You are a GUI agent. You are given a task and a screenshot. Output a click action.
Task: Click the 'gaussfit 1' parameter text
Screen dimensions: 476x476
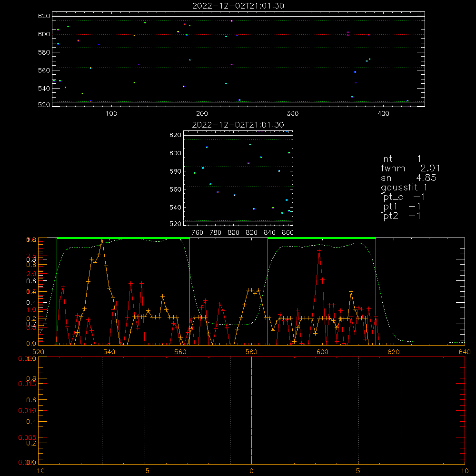click(x=404, y=187)
